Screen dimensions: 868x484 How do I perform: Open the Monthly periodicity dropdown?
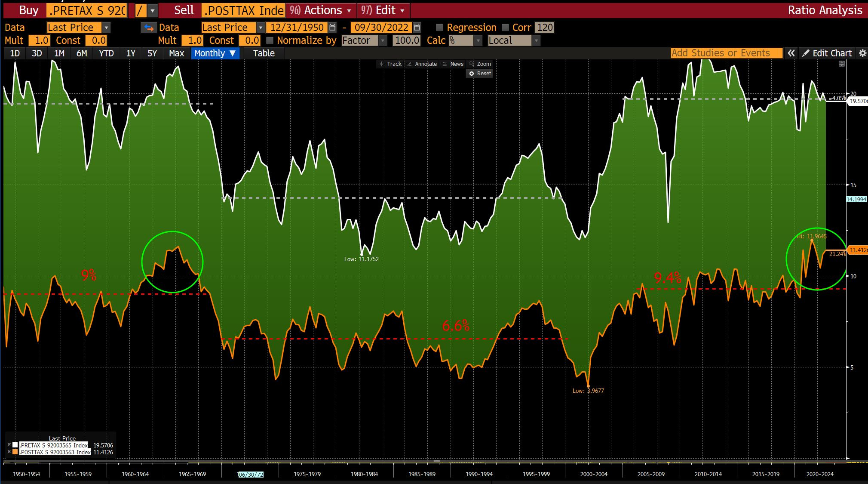coord(215,53)
